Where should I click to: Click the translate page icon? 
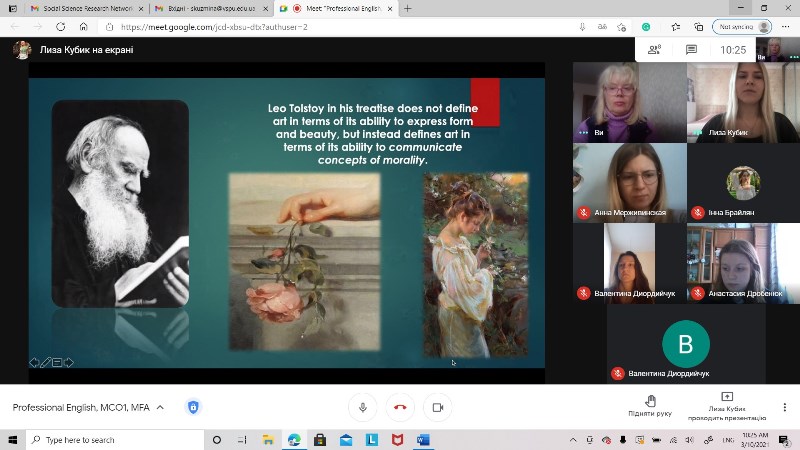602,27
